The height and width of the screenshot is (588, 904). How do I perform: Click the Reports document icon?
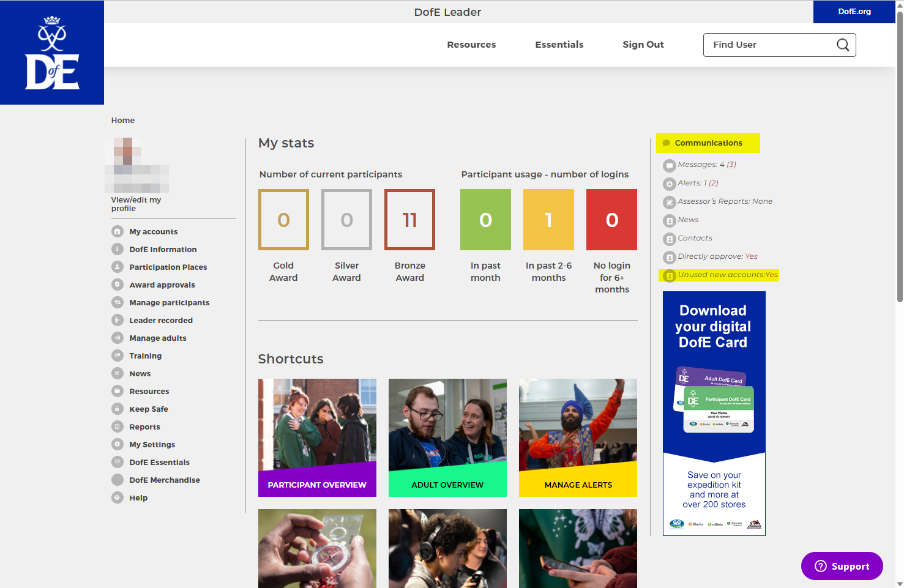[118, 426]
